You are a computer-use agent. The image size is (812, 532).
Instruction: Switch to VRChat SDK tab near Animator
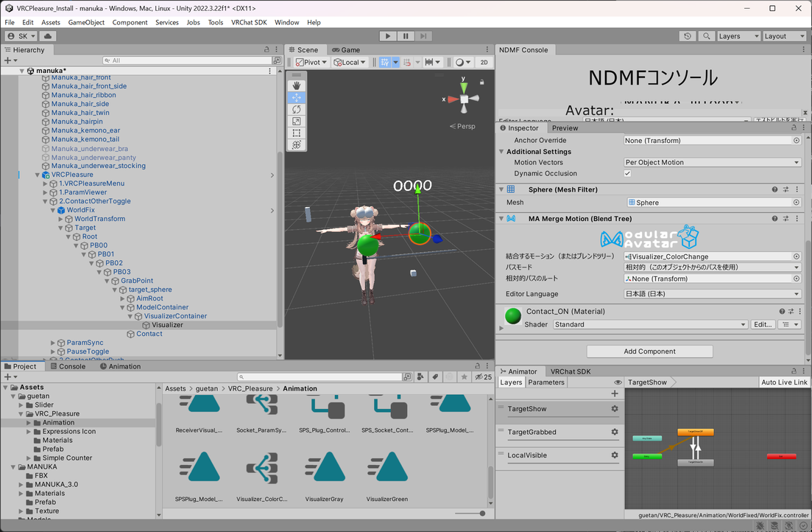pos(570,371)
